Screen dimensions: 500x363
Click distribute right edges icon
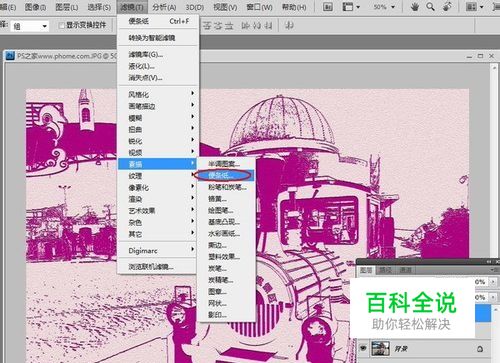[268, 26]
